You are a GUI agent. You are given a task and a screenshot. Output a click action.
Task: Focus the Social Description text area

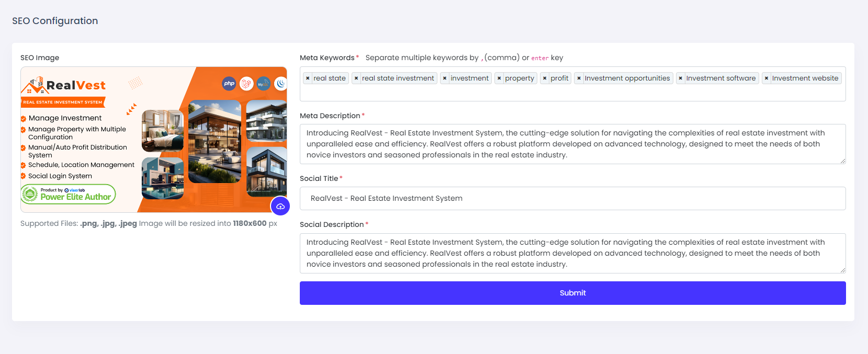coord(572,253)
